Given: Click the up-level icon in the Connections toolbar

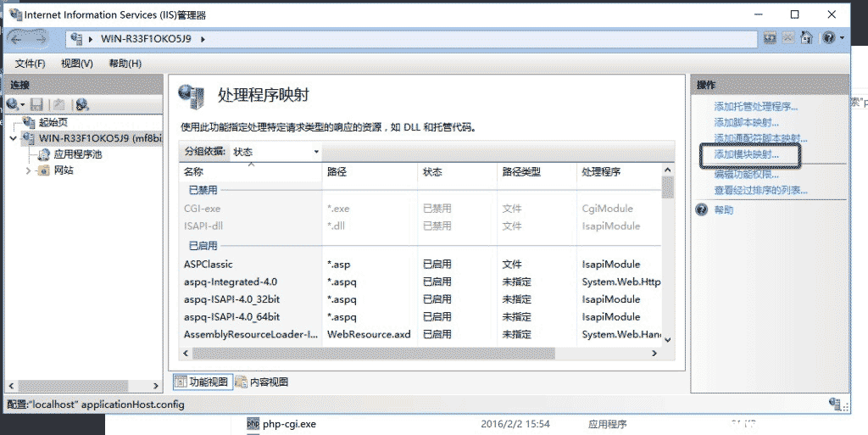Looking at the screenshot, I should [59, 104].
